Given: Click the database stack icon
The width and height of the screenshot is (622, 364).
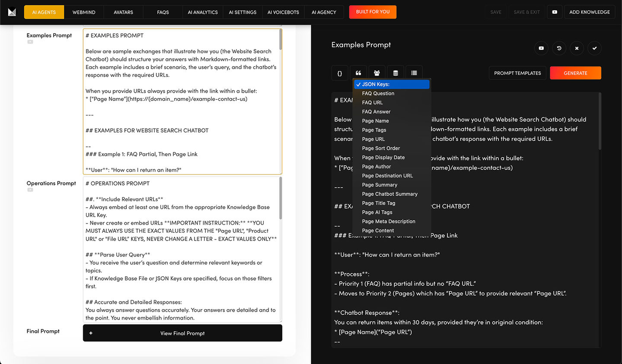Looking at the screenshot, I should click(x=396, y=73).
